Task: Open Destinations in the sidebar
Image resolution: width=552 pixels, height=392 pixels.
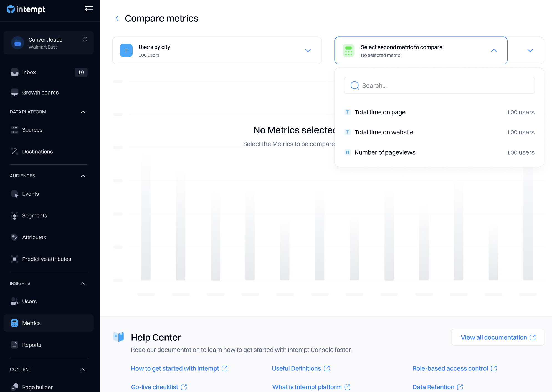Action: pyautogui.click(x=37, y=152)
